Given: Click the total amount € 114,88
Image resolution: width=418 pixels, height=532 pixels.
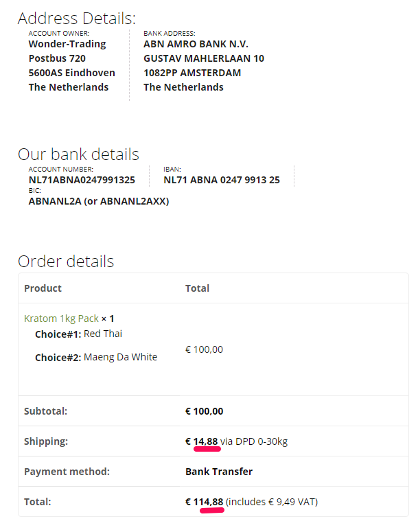Looking at the screenshot, I should pyautogui.click(x=205, y=502).
